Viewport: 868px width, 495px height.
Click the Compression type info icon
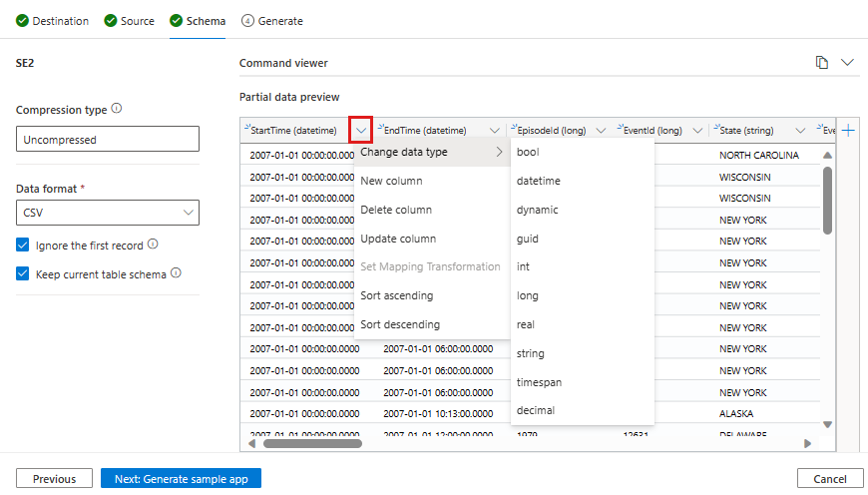pos(117,109)
